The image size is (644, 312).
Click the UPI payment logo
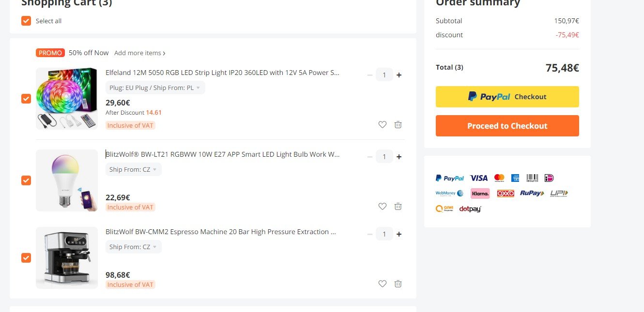click(559, 193)
